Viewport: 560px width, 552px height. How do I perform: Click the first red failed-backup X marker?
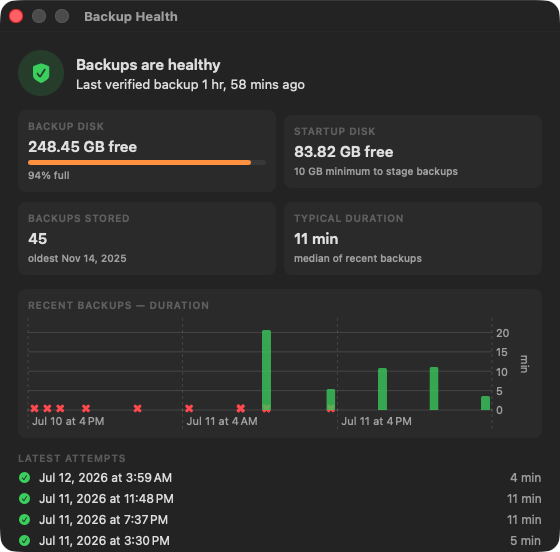[34, 408]
